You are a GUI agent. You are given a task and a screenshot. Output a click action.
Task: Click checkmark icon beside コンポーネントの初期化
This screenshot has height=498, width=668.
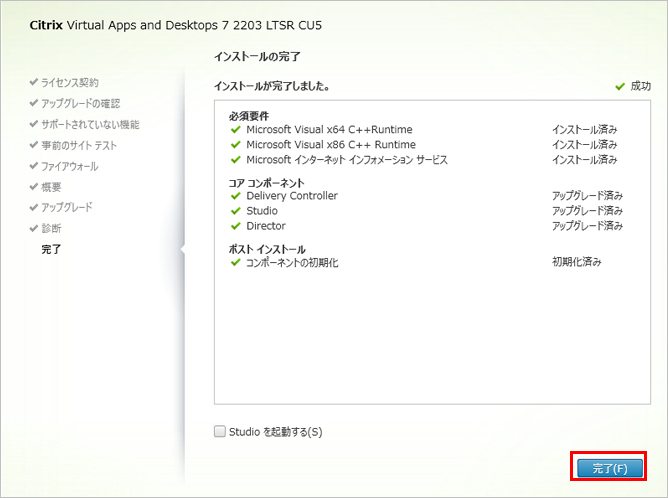pos(236,262)
